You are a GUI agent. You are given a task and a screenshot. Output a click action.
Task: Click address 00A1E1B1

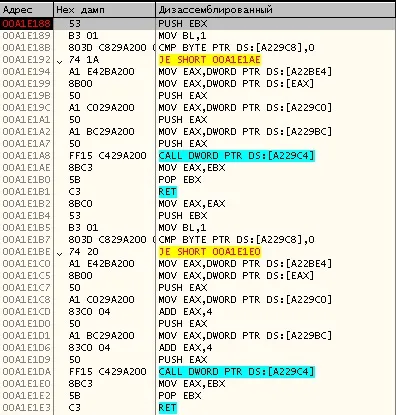26,192
